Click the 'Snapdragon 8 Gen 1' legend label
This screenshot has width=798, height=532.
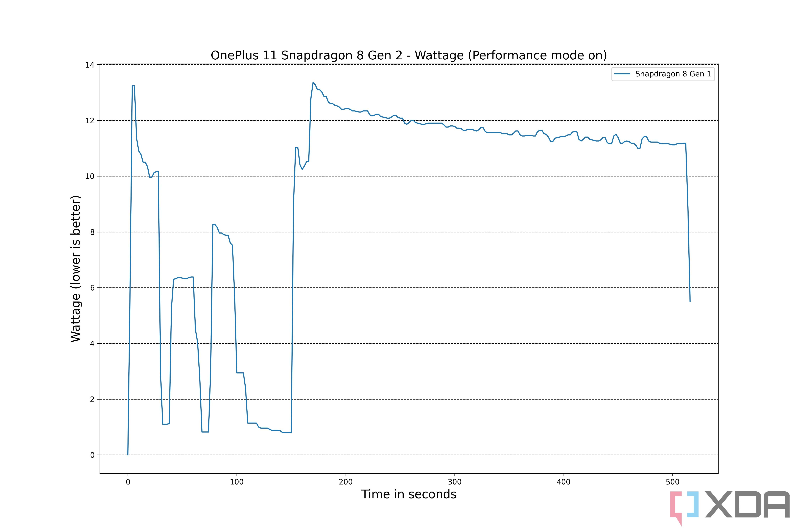673,74
